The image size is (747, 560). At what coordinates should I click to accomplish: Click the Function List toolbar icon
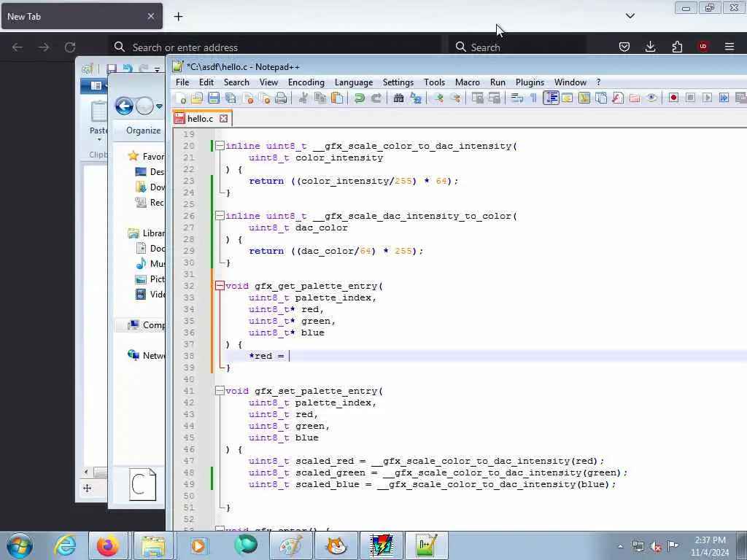pyautogui.click(x=618, y=98)
